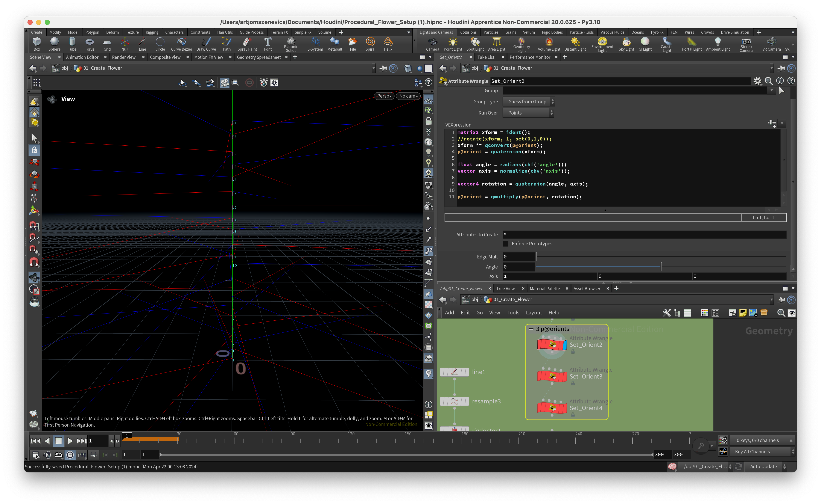Click the Angle parameter slider
The width and height of the screenshot is (821, 504).
661,267
